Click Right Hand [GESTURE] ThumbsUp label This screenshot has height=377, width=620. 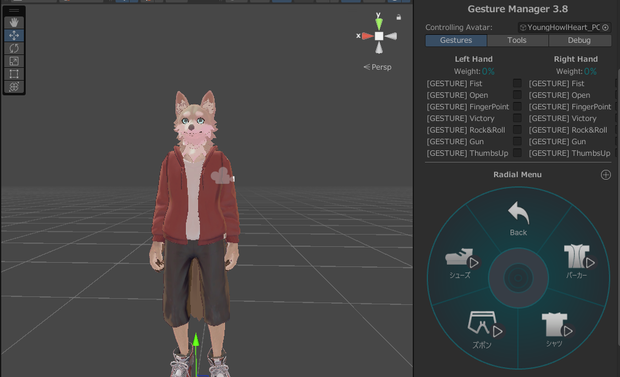(x=569, y=153)
